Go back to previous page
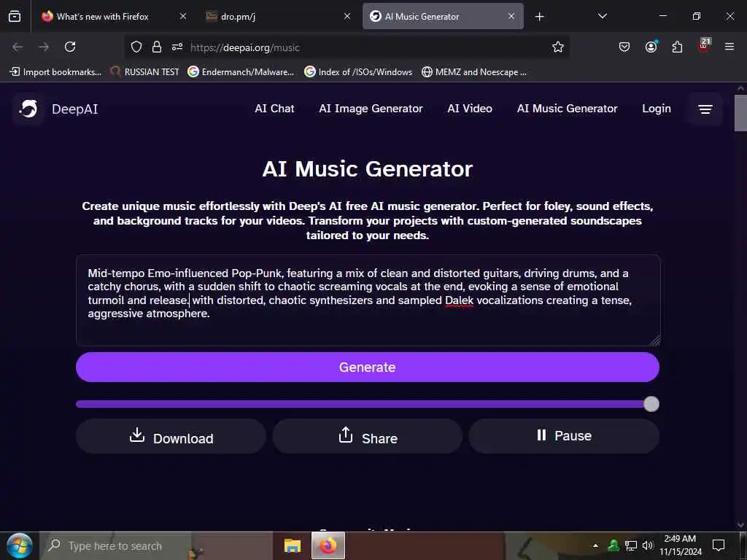 coord(18,47)
